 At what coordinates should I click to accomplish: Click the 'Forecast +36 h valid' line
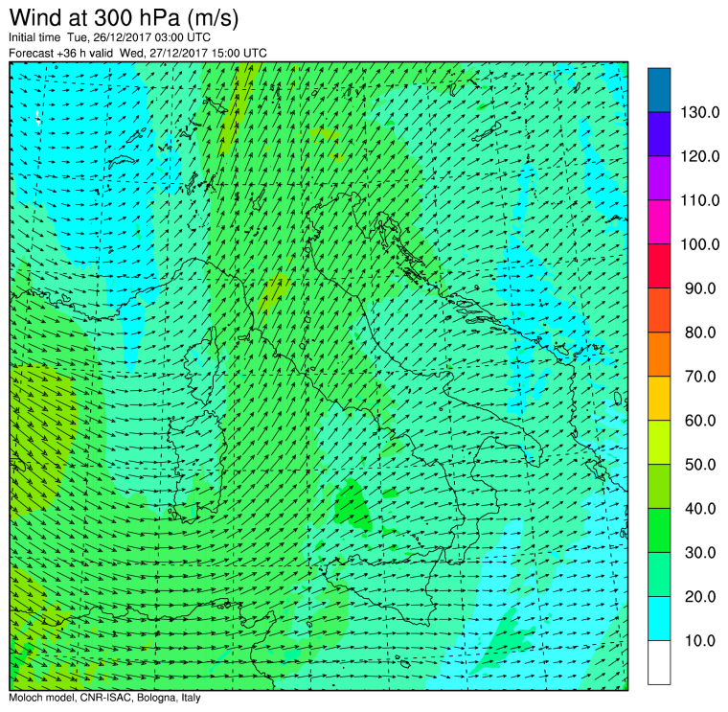pos(138,53)
